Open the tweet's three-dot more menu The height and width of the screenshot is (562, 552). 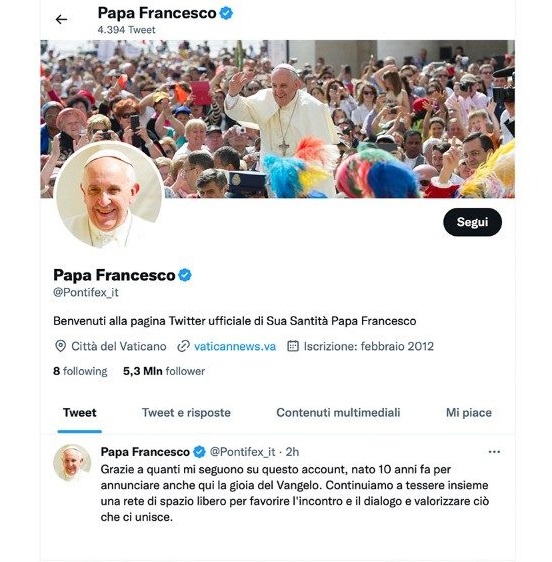coord(494,452)
